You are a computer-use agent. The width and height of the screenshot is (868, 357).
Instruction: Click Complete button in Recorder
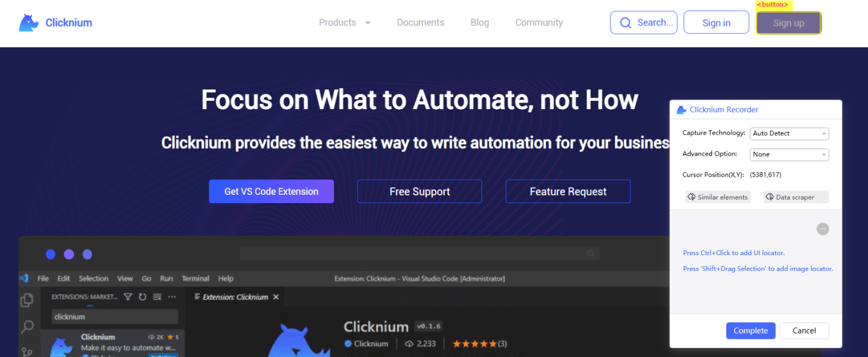[751, 330]
